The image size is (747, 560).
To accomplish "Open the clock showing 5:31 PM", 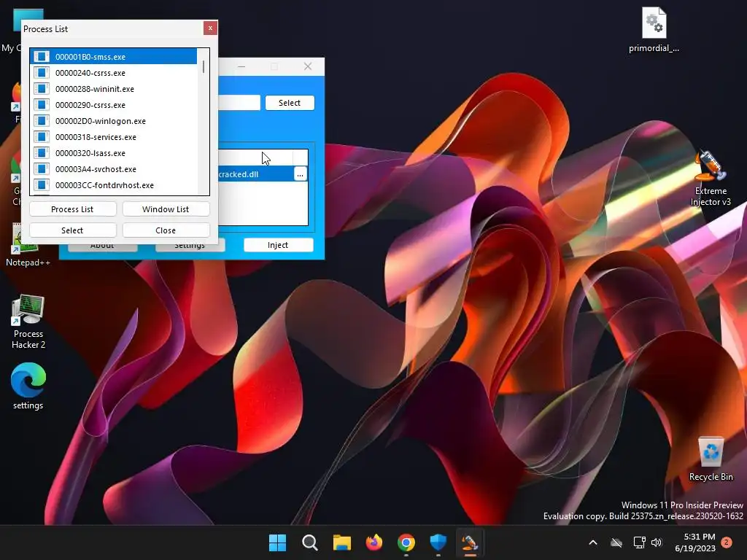I will tap(695, 542).
